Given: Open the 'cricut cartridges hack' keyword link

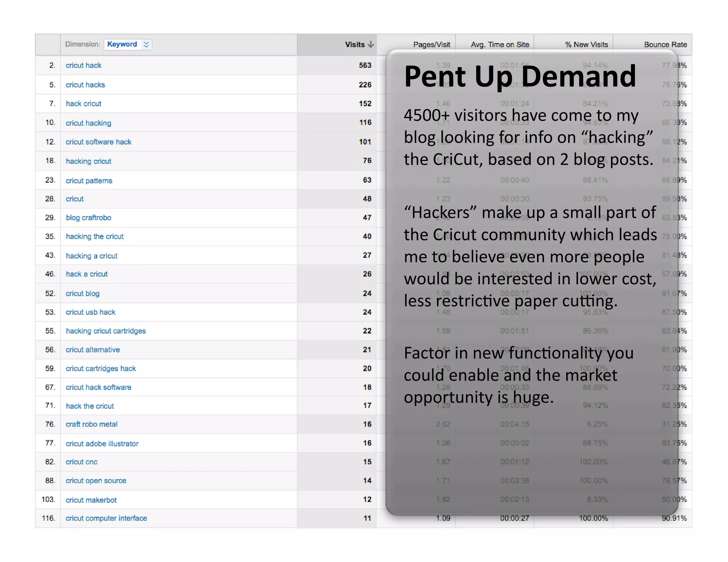Looking at the screenshot, I should tap(101, 368).
